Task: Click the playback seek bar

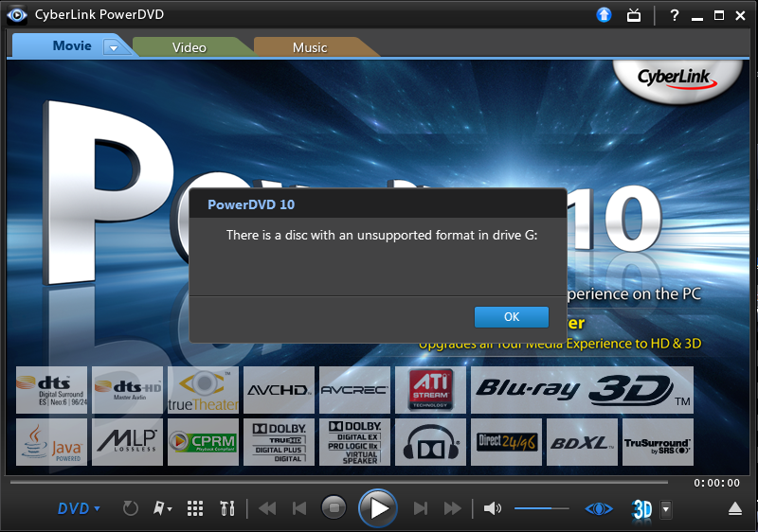Action: coord(338,482)
